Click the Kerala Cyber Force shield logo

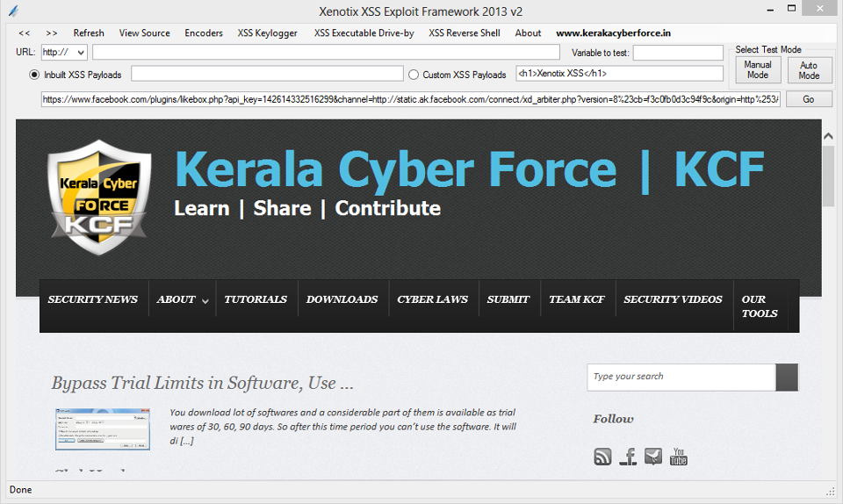99,197
